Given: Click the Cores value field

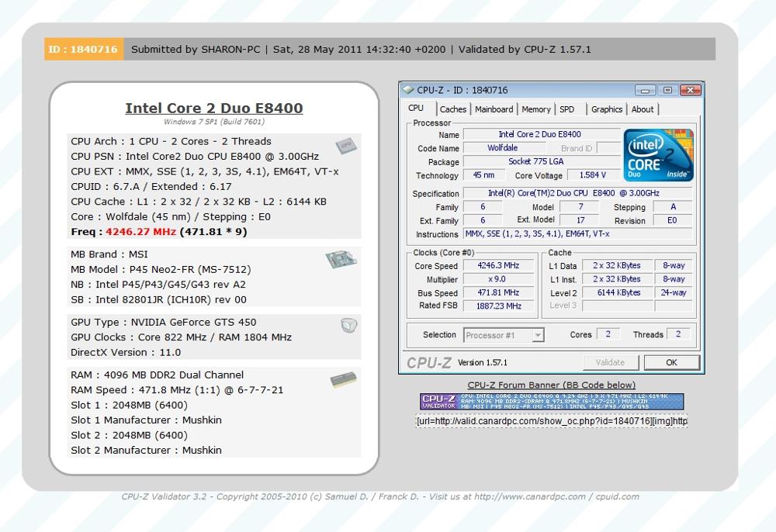Looking at the screenshot, I should coord(608,334).
